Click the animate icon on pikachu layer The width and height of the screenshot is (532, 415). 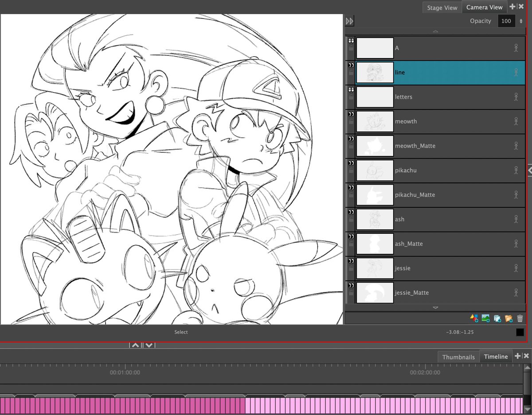coord(516,170)
